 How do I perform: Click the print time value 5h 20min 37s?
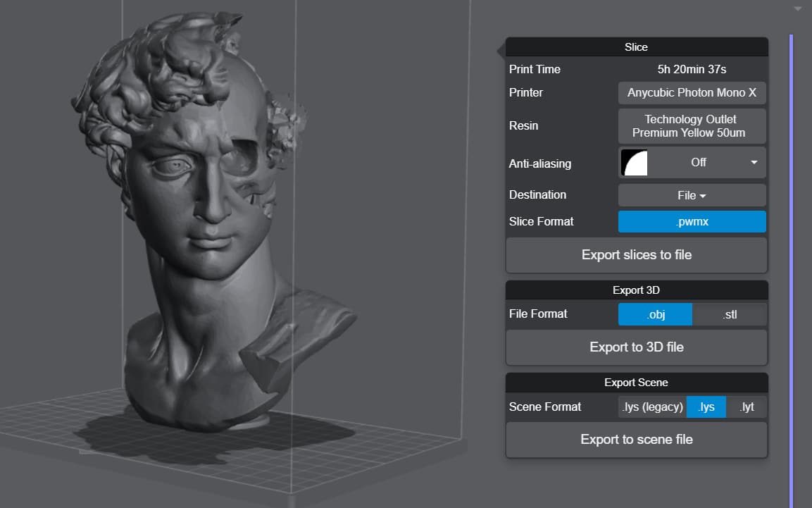[692, 69]
